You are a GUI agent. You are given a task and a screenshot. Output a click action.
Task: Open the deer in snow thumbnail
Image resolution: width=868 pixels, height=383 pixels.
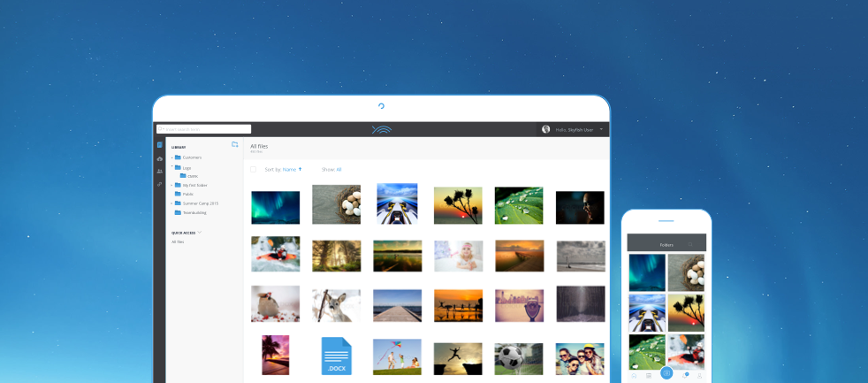tap(337, 305)
